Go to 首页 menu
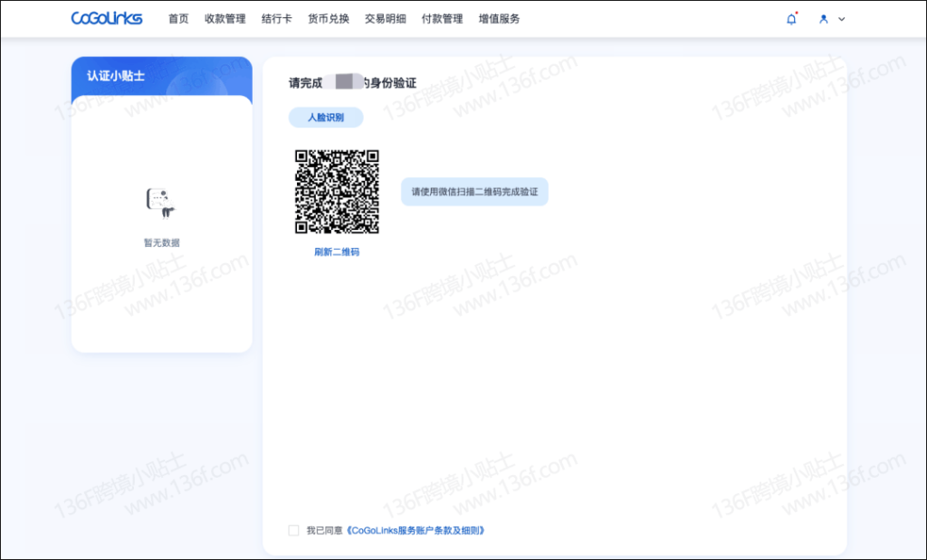 (178, 19)
